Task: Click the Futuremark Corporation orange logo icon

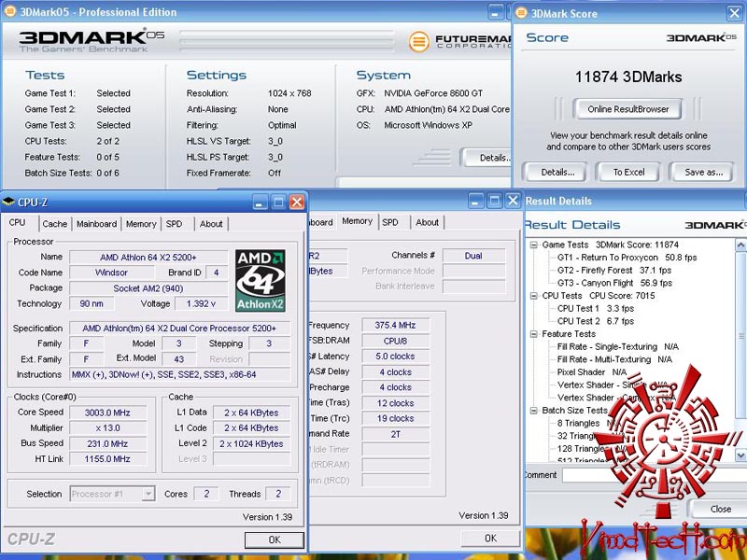Action: click(x=418, y=42)
